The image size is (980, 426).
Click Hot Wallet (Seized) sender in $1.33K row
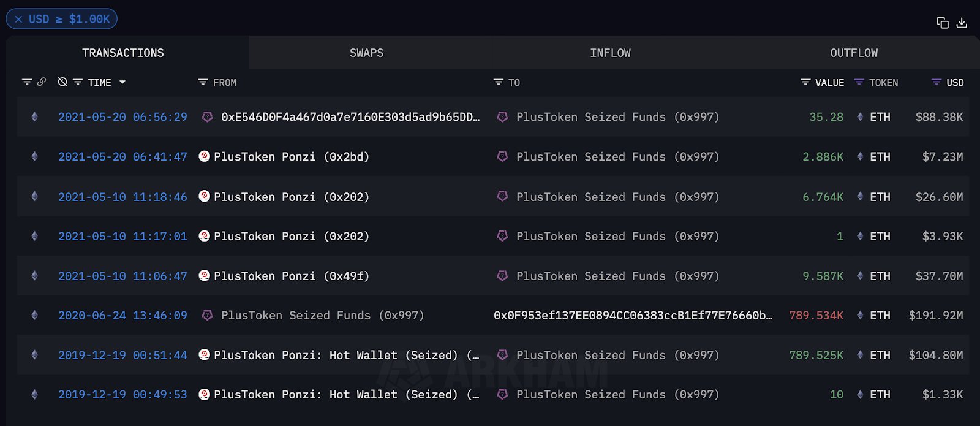(x=347, y=394)
